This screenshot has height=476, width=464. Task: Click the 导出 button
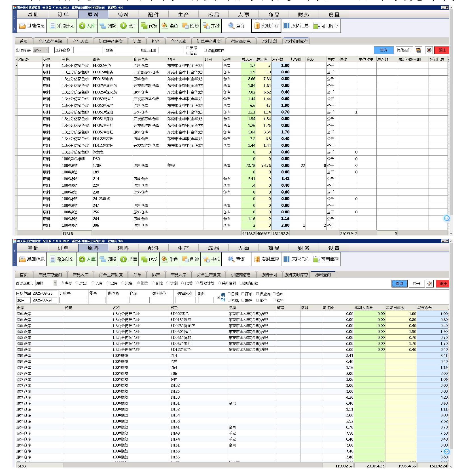coord(416,284)
